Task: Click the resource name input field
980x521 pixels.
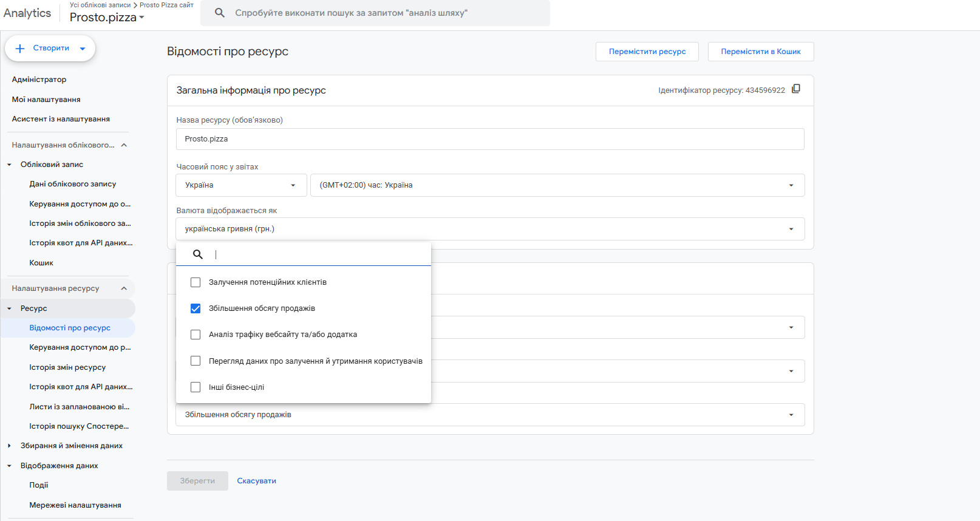Action: click(490, 139)
